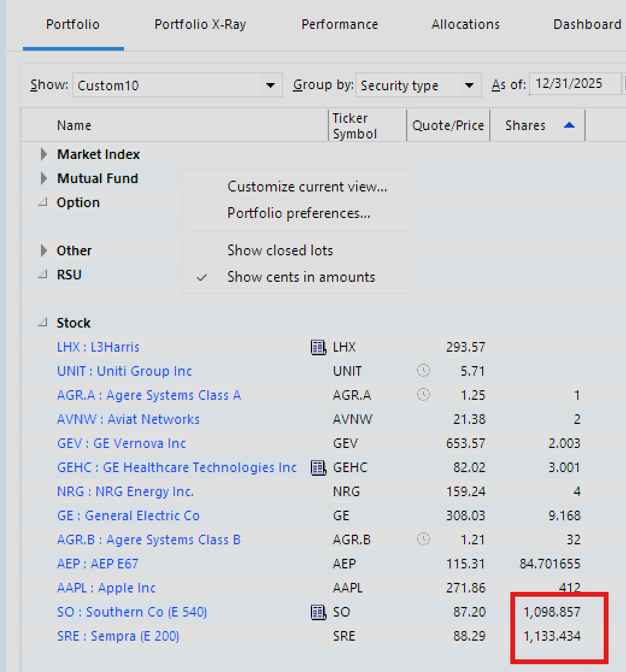Screen dimensions: 626x672
Task: Collapse the Stock group
Action: [42, 322]
